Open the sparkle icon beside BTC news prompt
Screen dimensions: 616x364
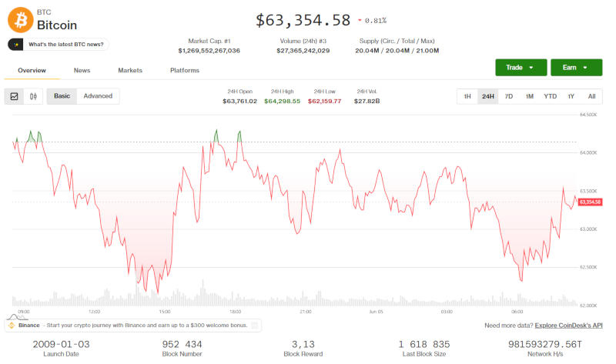[x=15, y=45]
